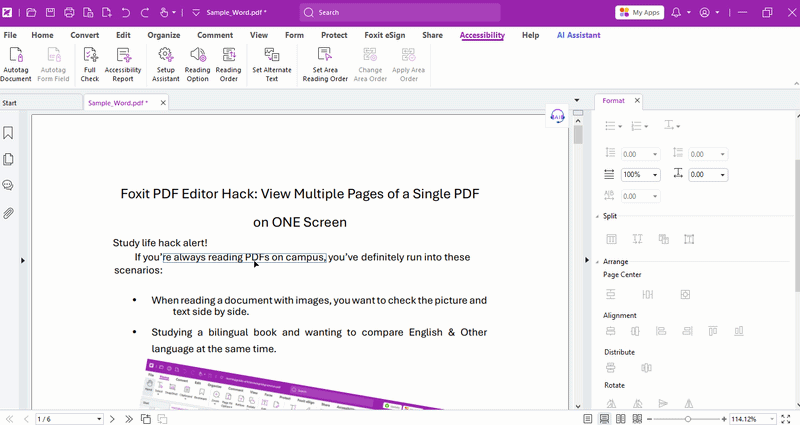Viewport: 800px width, 425px height.
Task: Open the Reading Order tool
Action: (229, 64)
